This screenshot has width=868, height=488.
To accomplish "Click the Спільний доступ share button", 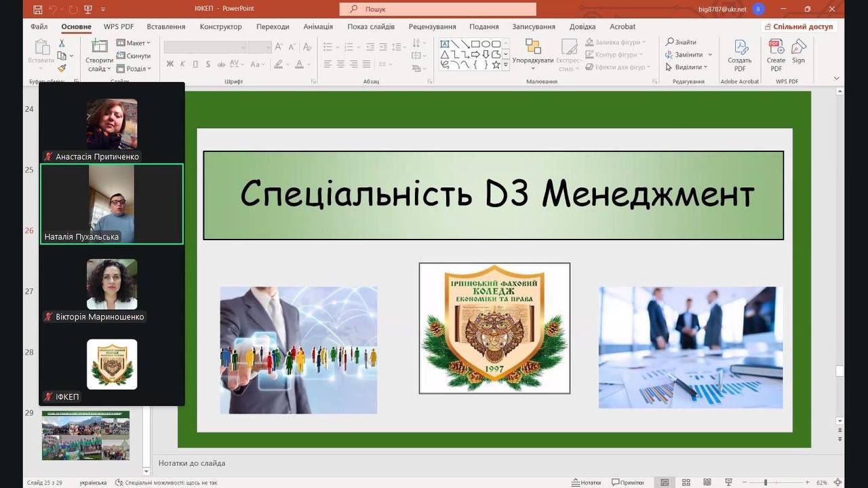I will click(x=799, y=26).
